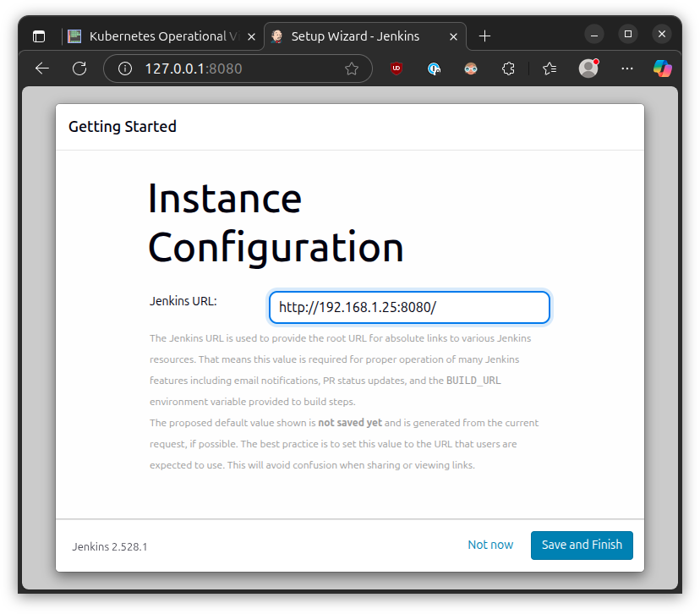Click the BUILD_URL code text

(x=473, y=381)
